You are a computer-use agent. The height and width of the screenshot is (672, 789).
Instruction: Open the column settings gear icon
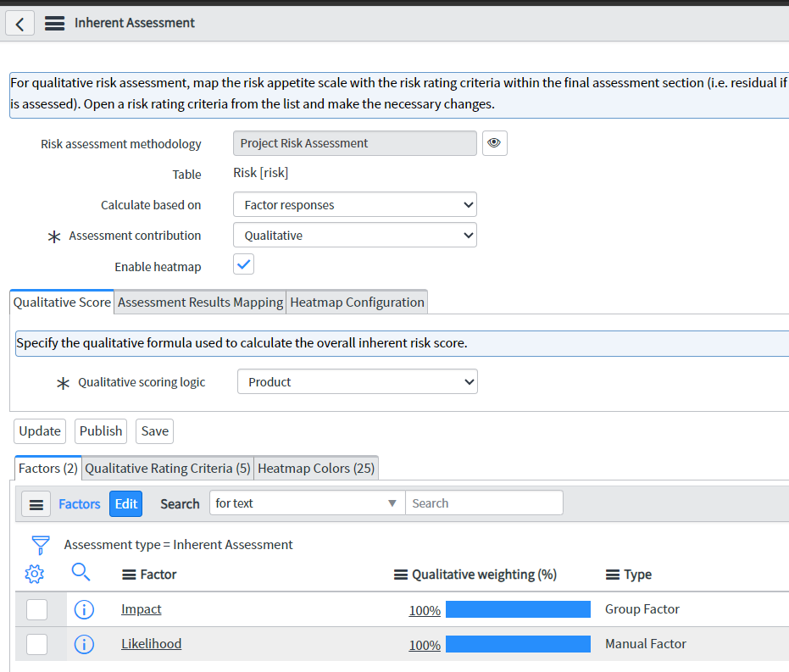click(34, 574)
